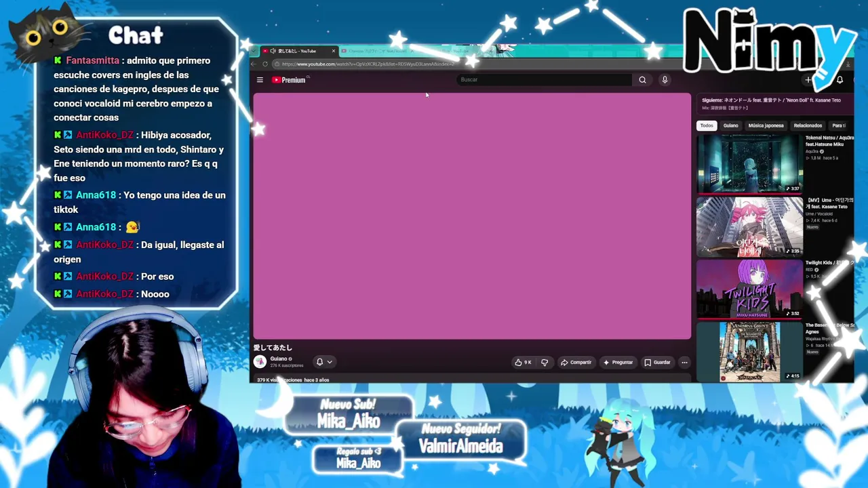The image size is (868, 488).
Task: Select the Guiano filter chip
Action: (730, 125)
